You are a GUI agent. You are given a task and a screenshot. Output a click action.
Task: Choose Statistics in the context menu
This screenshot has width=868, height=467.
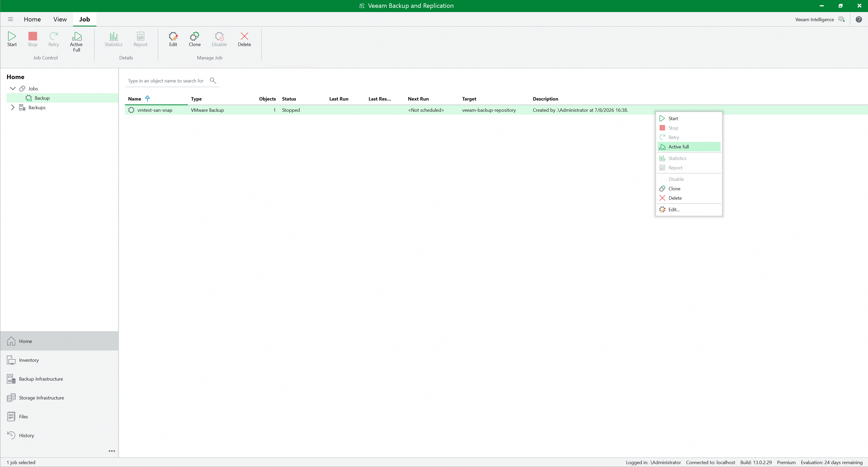click(x=689, y=158)
